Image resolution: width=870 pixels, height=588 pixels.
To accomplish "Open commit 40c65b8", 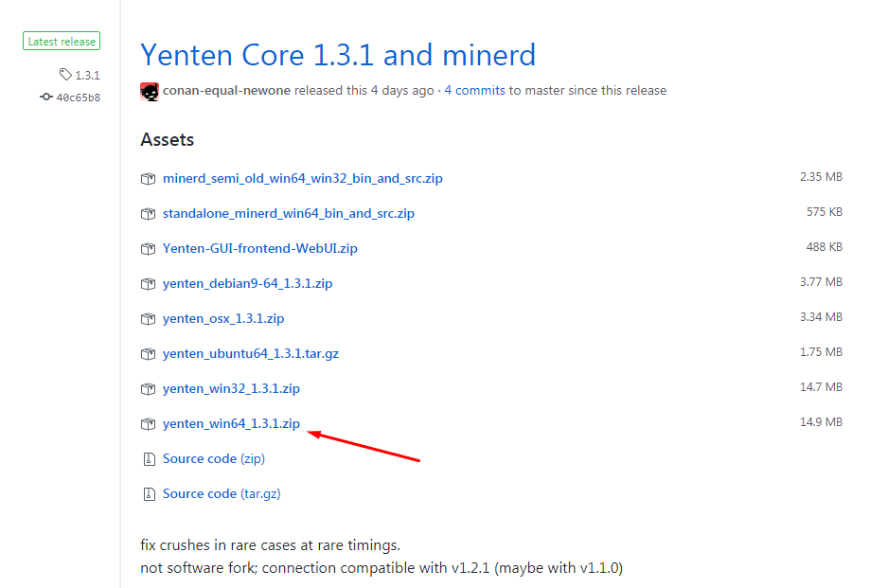I will (79, 98).
